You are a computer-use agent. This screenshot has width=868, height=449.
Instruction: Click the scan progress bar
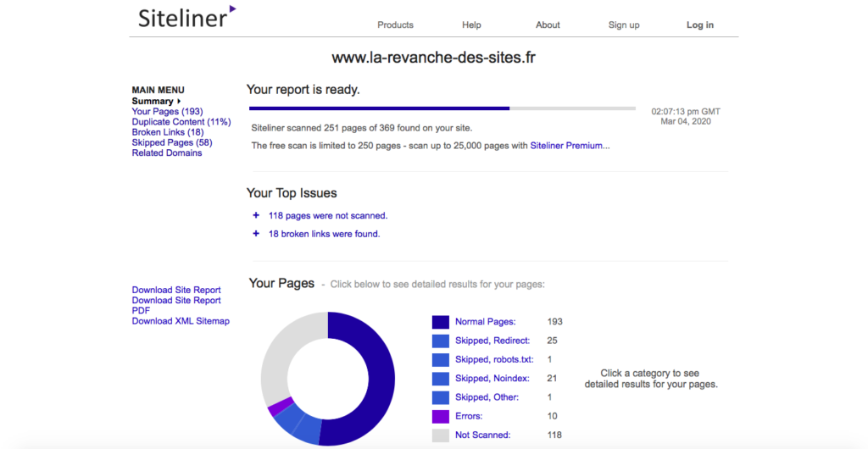coord(442,108)
